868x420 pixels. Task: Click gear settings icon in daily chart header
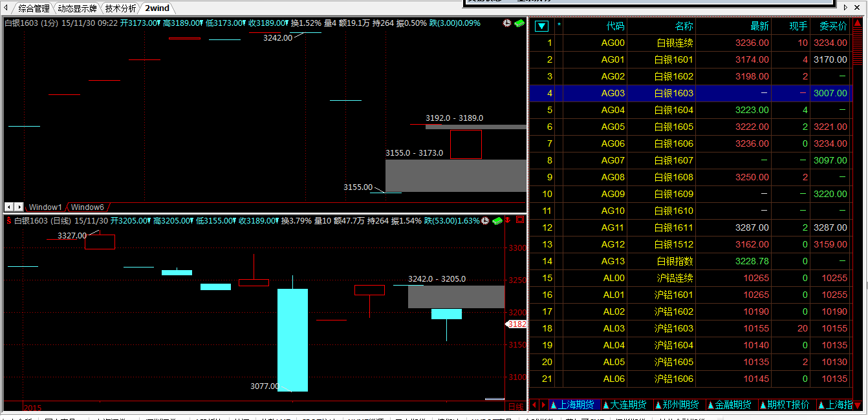pyautogui.click(x=485, y=221)
